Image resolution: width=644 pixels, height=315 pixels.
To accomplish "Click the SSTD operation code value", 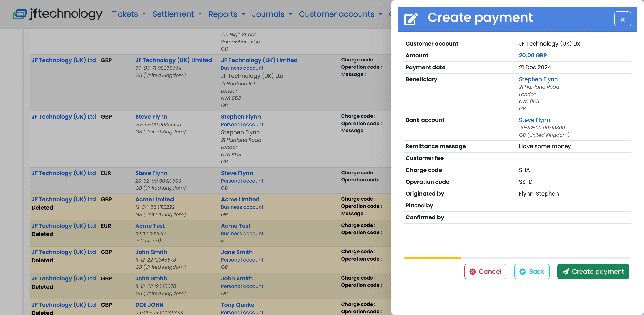I will tap(526, 182).
